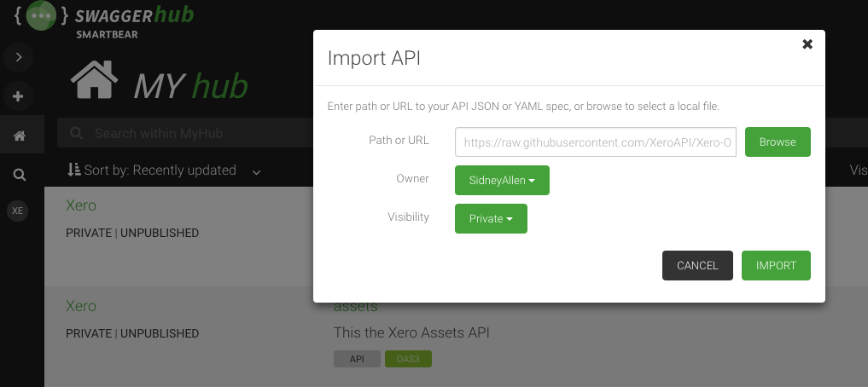Viewport: 868px width, 387px height.
Task: Open the second Xero owner link above assets row
Action: click(81, 306)
